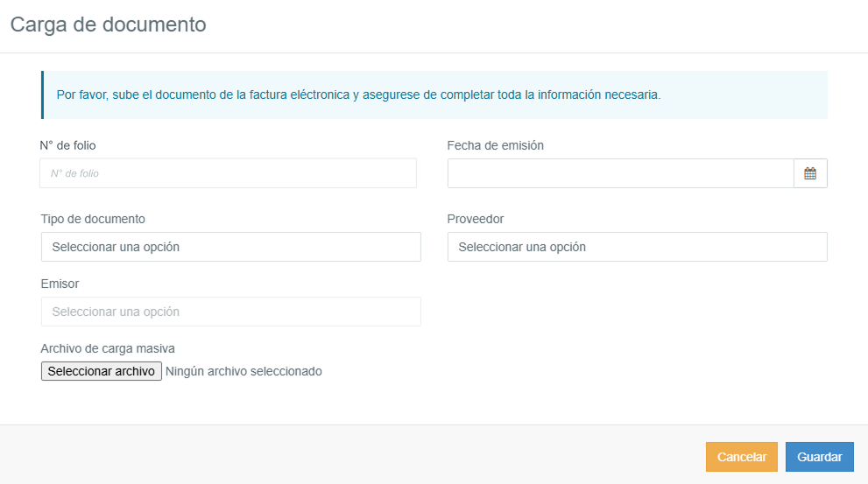
Task: Click the "Archivo de carga masiva" label
Action: [x=108, y=348]
